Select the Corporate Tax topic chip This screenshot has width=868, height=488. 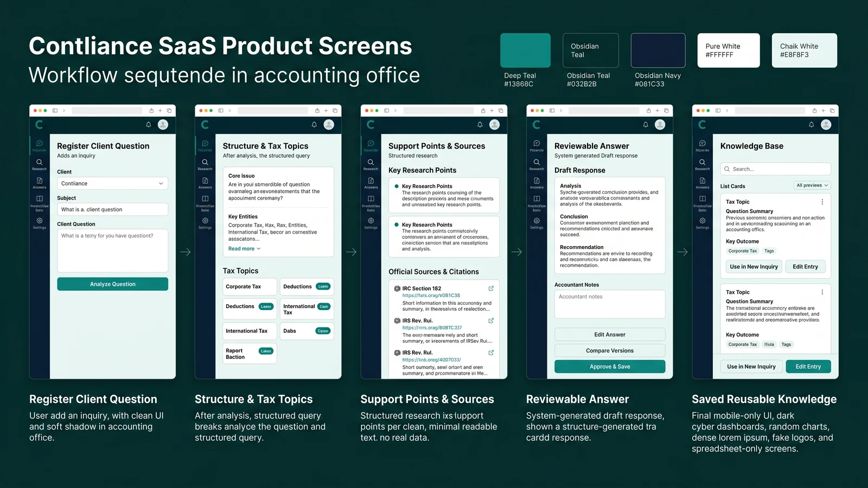point(250,286)
